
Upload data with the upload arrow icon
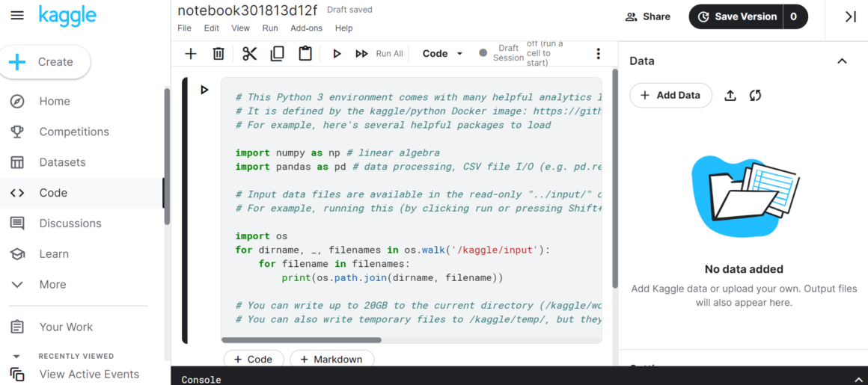(x=730, y=96)
